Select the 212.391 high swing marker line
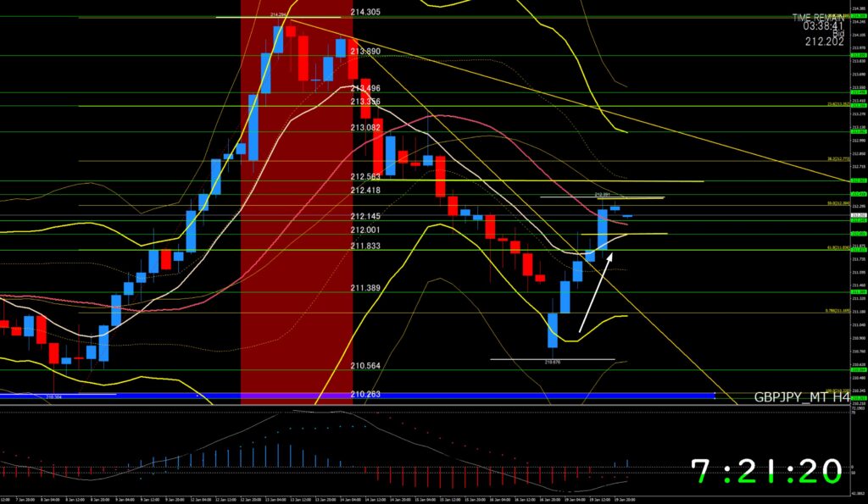Viewport: 868px width, 504px height. 602,197
